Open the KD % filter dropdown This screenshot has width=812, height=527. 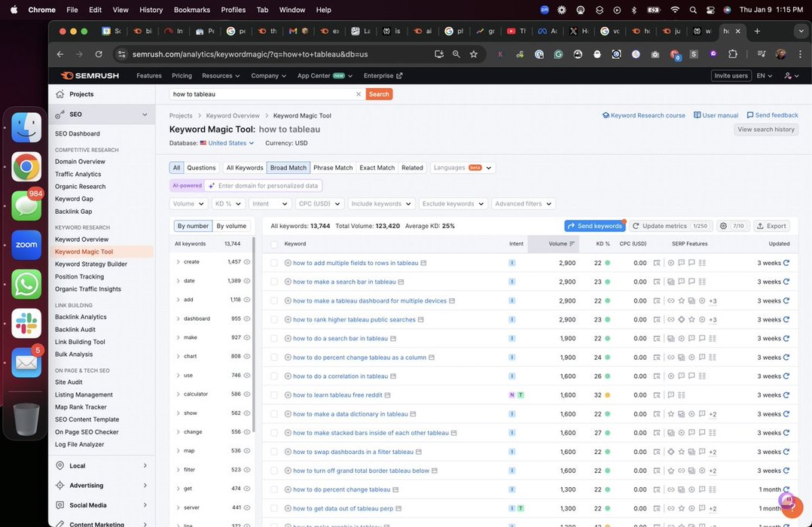point(227,203)
